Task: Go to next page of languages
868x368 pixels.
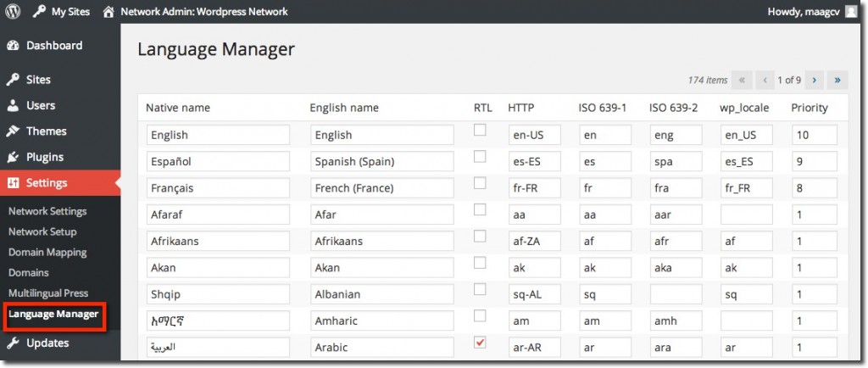Action: pyautogui.click(x=814, y=81)
